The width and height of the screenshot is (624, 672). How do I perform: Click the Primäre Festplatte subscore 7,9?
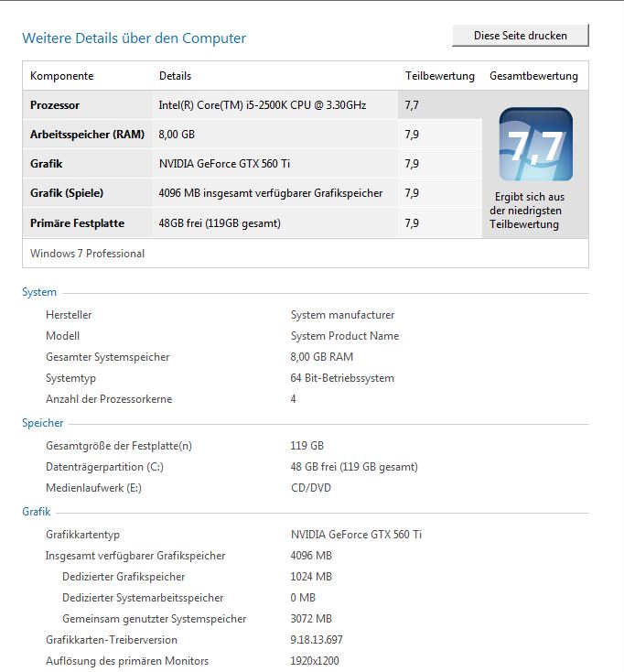412,223
